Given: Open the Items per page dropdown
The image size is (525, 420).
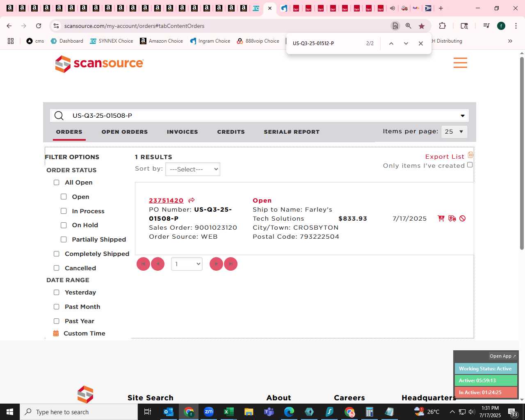Looking at the screenshot, I should coord(454,132).
